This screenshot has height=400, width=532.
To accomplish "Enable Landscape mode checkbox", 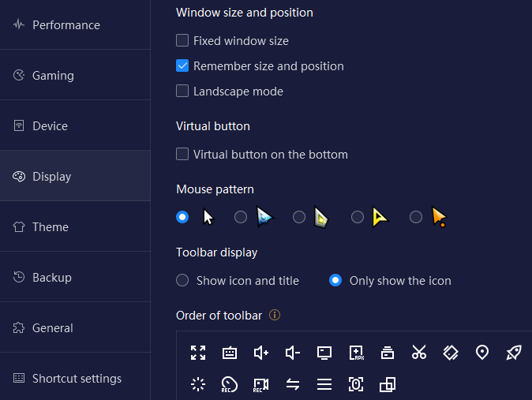I will pos(182,91).
